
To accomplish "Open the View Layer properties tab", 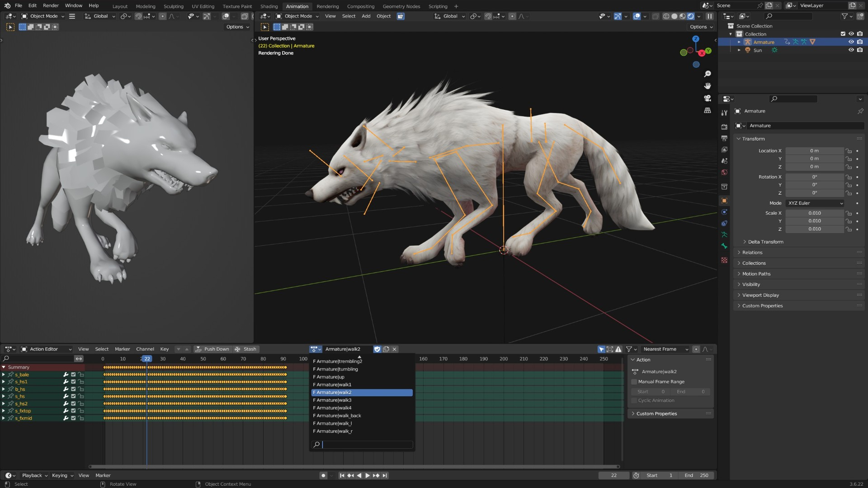I will point(724,150).
